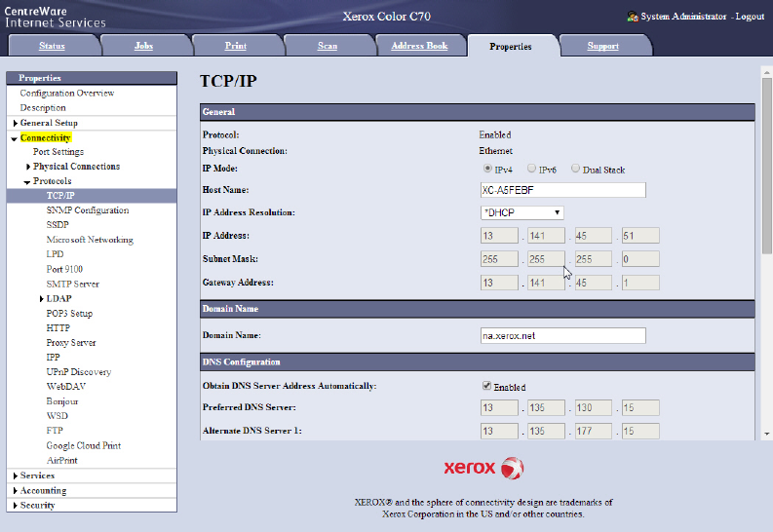The width and height of the screenshot is (773, 532).
Task: Open the Address Book tab
Action: click(419, 46)
